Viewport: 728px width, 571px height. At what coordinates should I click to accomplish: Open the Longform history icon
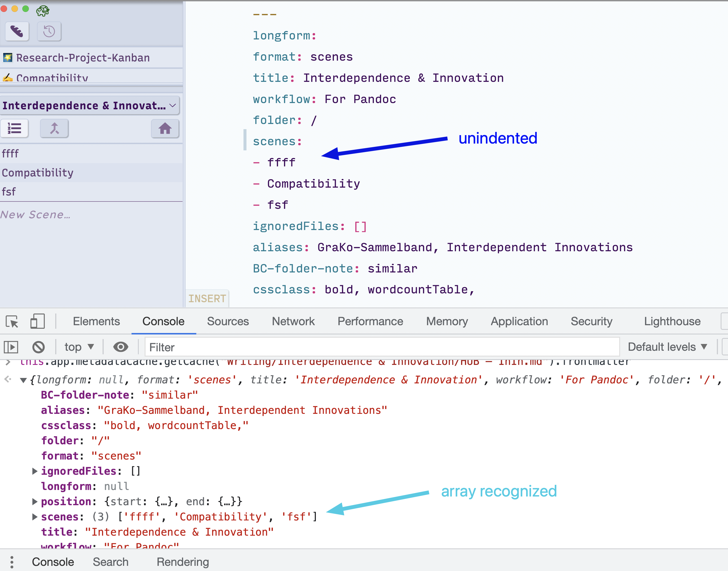pos(49,31)
